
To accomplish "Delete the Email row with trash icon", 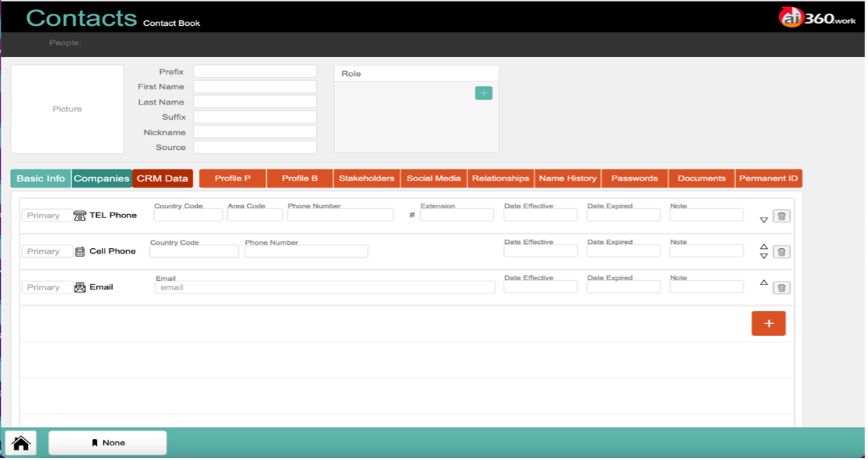I will pos(781,288).
